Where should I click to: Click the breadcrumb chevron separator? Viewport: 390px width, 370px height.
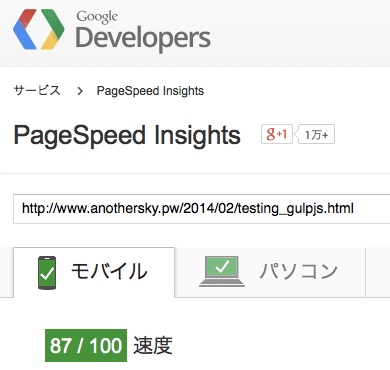point(80,91)
